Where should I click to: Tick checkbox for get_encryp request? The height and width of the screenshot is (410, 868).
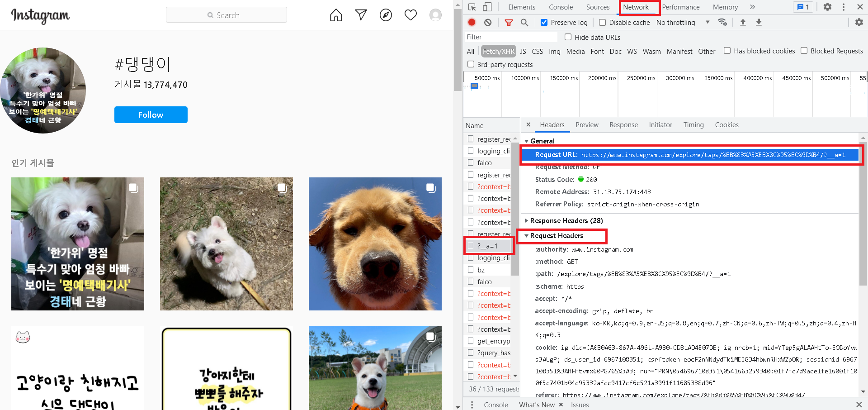click(471, 341)
